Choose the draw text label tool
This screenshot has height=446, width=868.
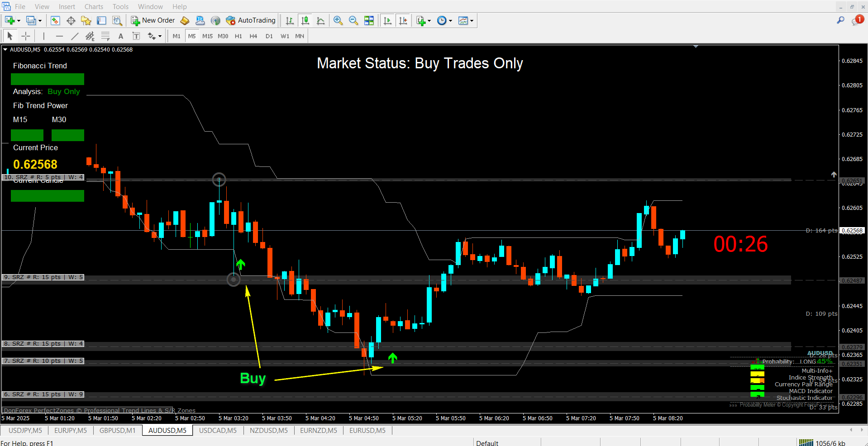coord(120,36)
